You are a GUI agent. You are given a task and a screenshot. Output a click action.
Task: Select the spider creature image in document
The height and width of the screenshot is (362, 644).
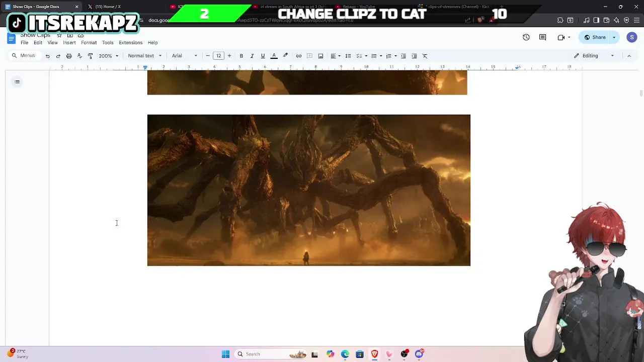click(309, 190)
